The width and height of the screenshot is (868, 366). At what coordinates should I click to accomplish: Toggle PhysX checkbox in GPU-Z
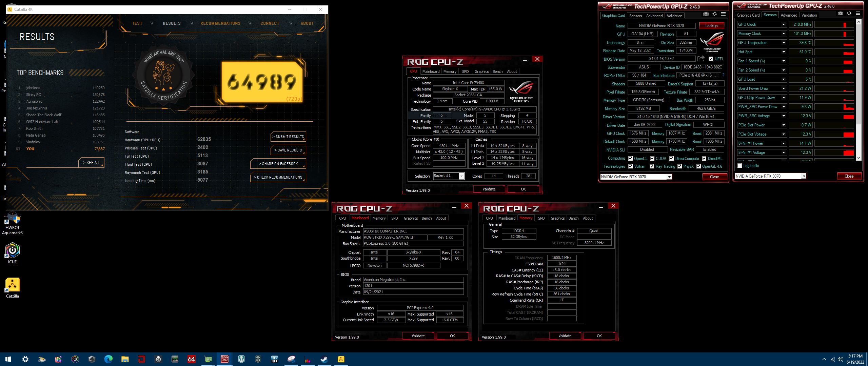point(679,166)
